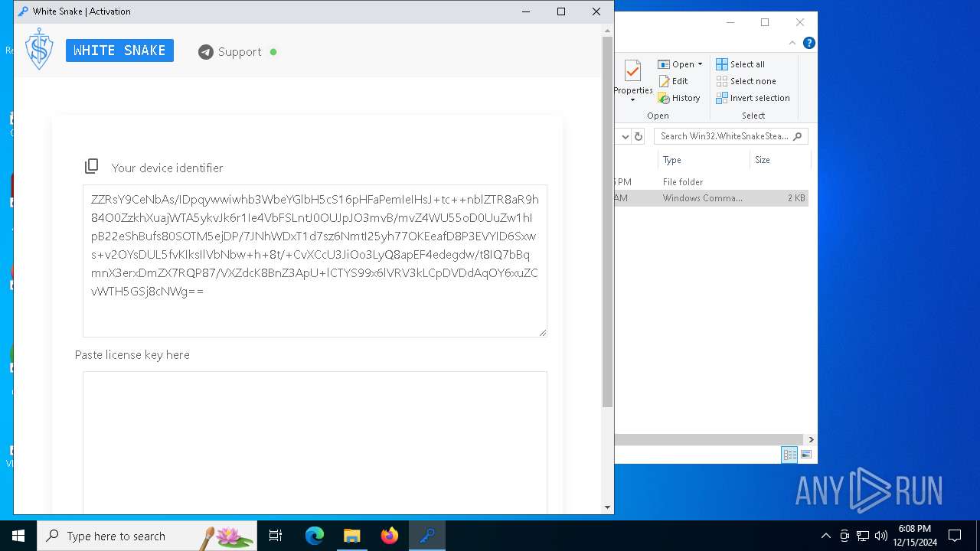Click the White Snake taskbar app icon
This screenshot has height=551, width=980.
coord(427,536)
